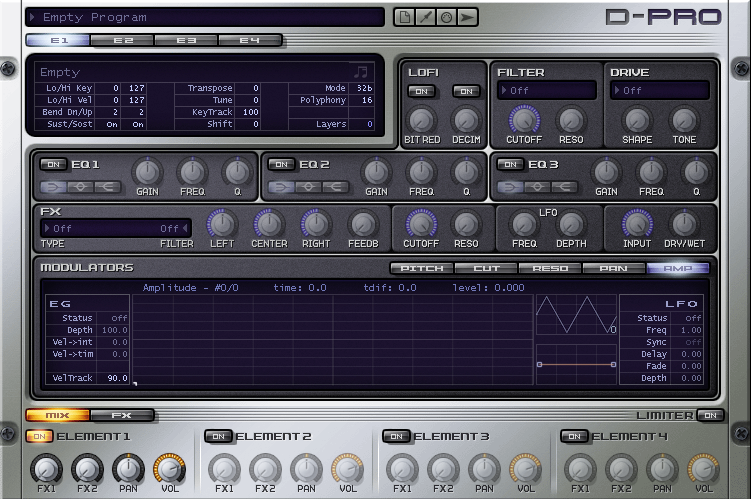751x499 pixels.
Task: Select EQ 2 high shelf type icon
Action: (335, 187)
